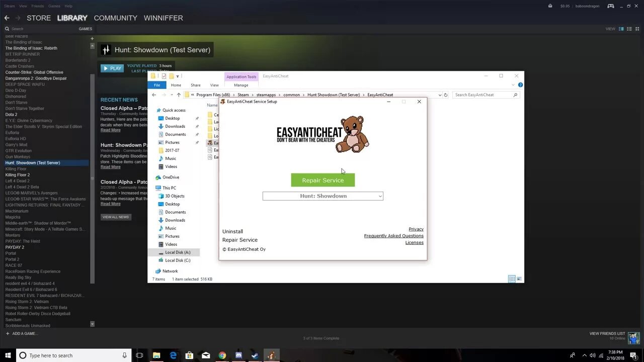Screen dimensions: 644x362
Task: Click the Steam library search field
Action: (x=40, y=29)
